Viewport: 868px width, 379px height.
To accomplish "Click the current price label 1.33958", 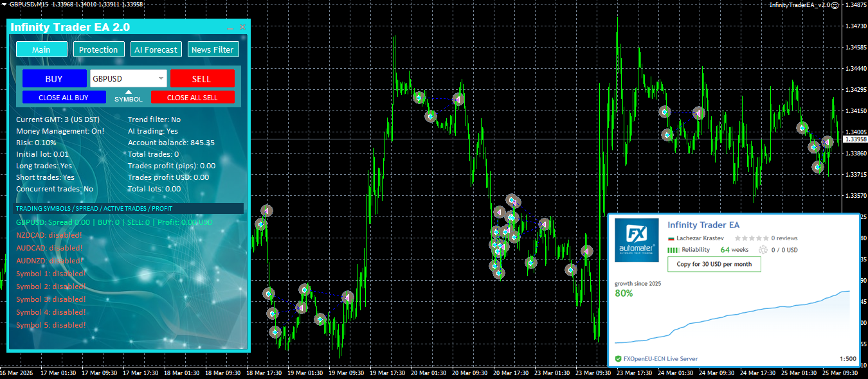I will (854, 139).
